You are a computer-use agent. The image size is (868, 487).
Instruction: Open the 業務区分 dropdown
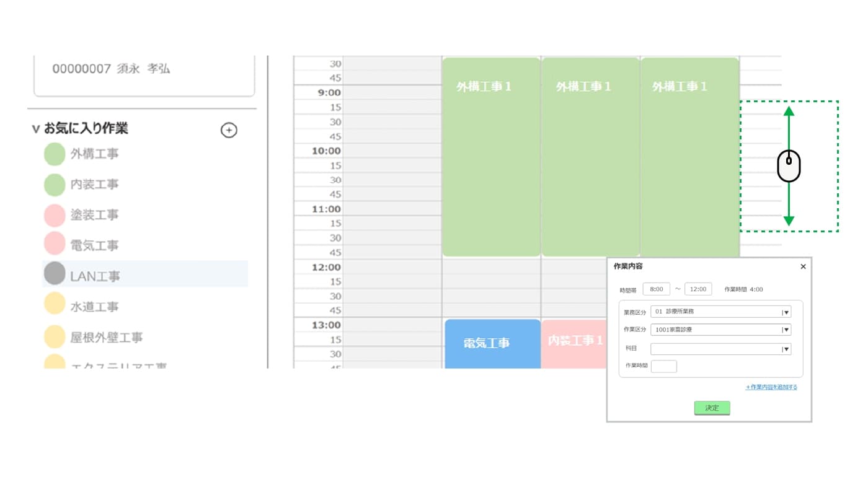click(720, 312)
